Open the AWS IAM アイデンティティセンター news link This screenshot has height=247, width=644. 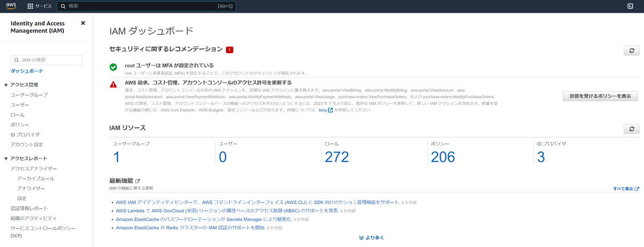tap(257, 203)
